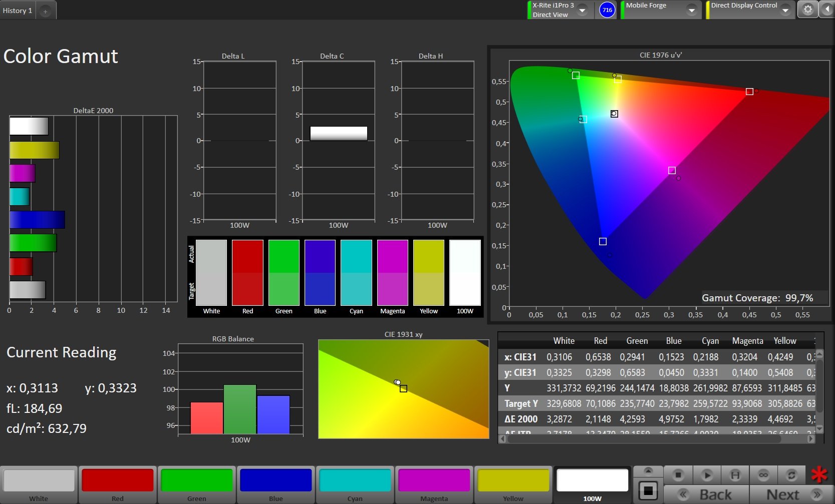The height and width of the screenshot is (504, 835).
Task: Click the circular arrows refresh icon
Action: [x=791, y=474]
